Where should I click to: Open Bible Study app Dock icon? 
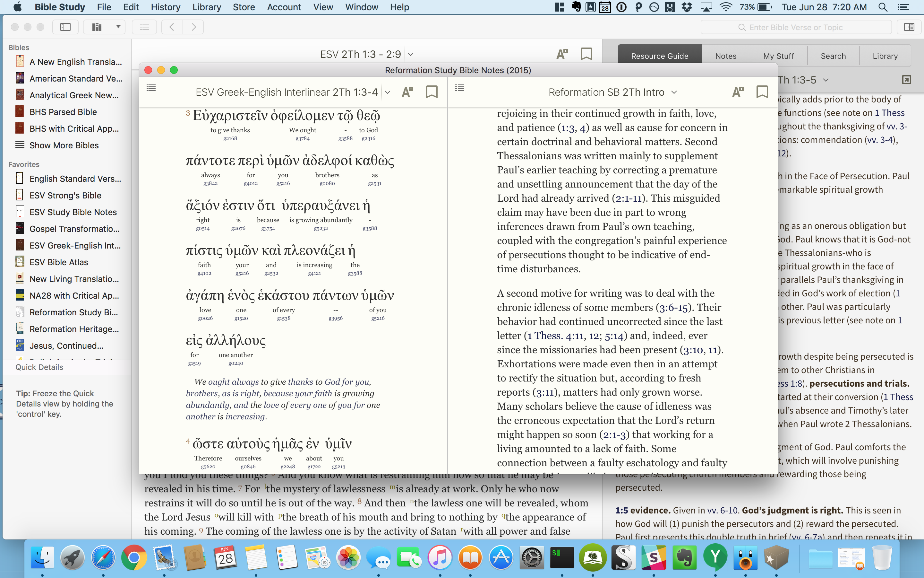(x=593, y=558)
